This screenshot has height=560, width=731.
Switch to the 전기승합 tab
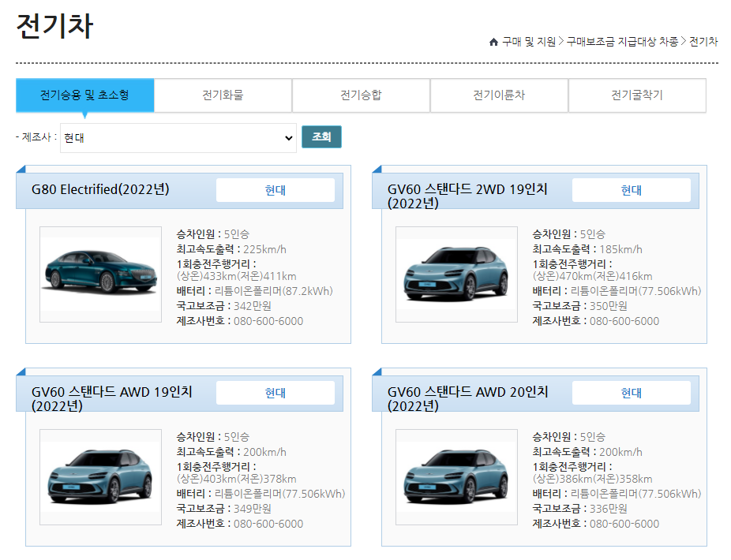[361, 95]
